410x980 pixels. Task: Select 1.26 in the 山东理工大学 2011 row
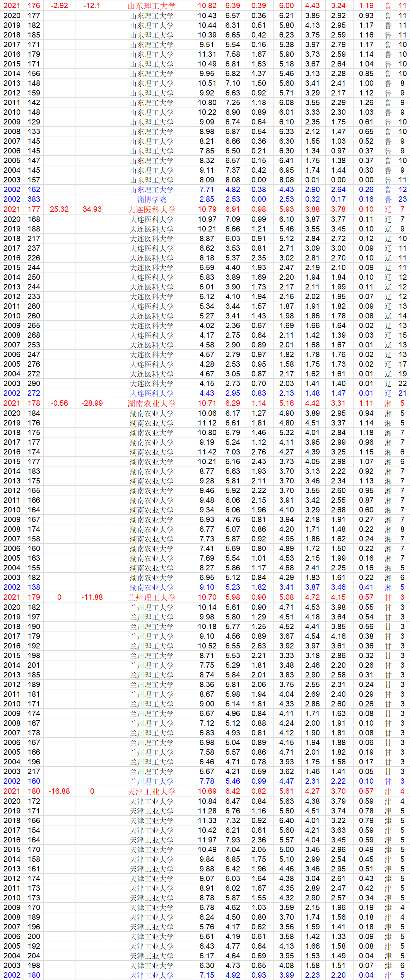[x=366, y=103]
